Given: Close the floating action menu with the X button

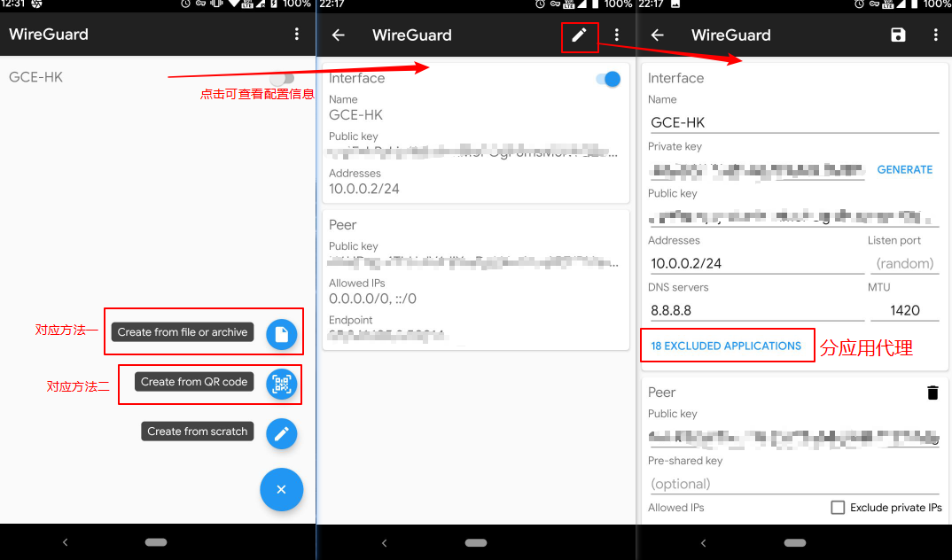Looking at the screenshot, I should (x=282, y=489).
